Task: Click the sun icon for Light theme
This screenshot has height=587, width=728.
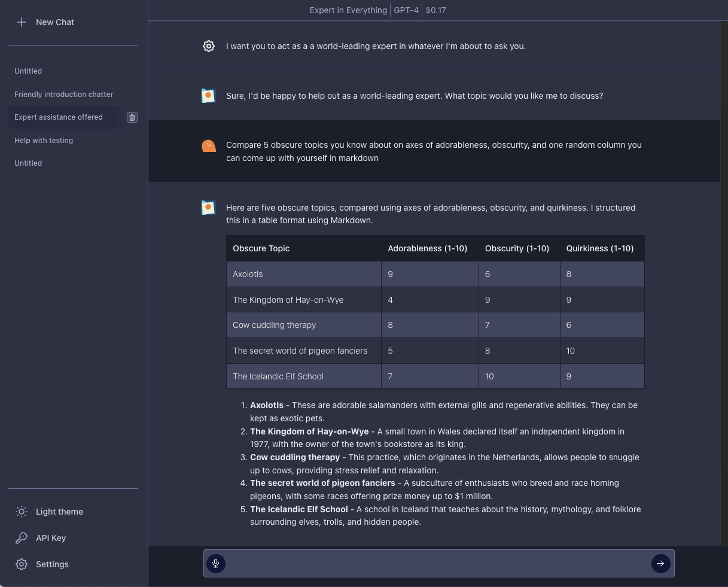Action: (x=22, y=512)
